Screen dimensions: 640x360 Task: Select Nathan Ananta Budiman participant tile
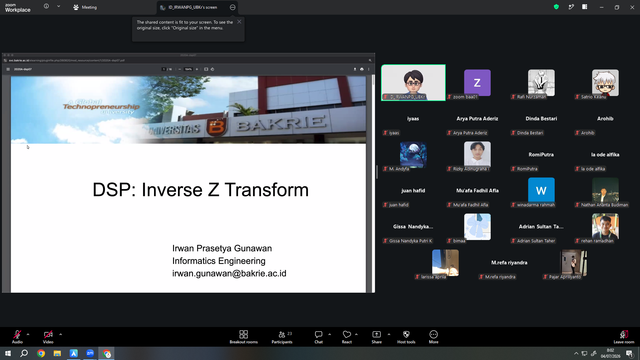605,190
